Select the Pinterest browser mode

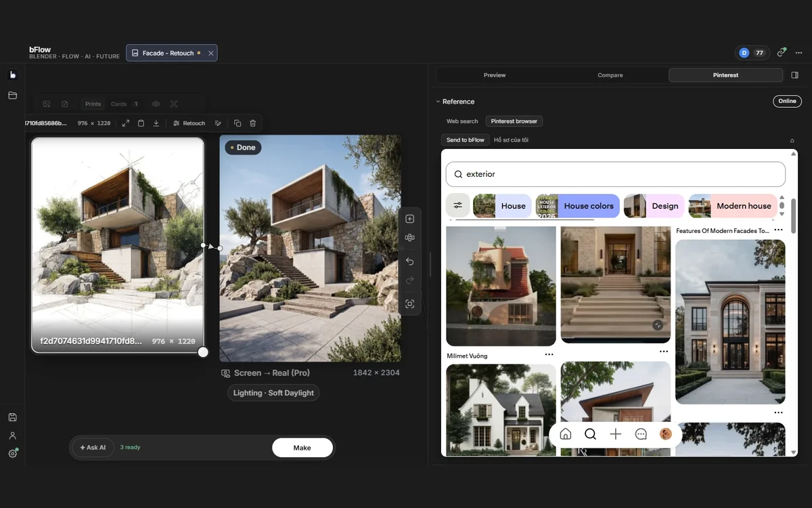coord(514,121)
